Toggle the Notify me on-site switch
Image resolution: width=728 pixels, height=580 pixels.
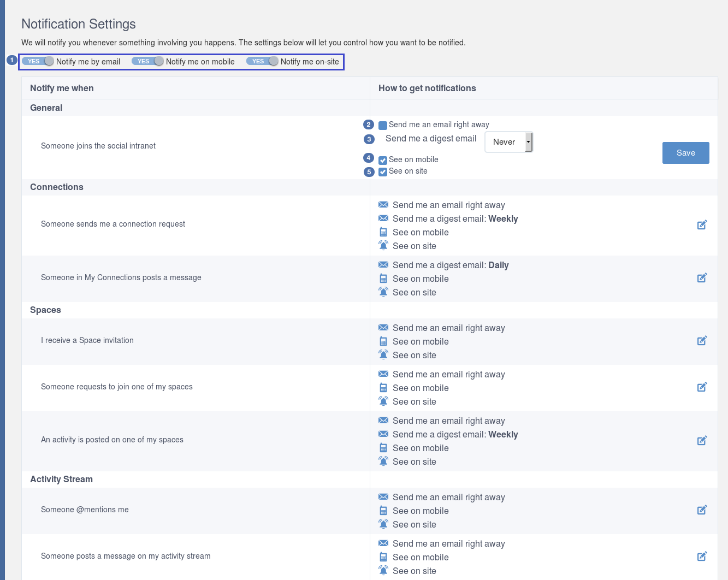tap(262, 61)
